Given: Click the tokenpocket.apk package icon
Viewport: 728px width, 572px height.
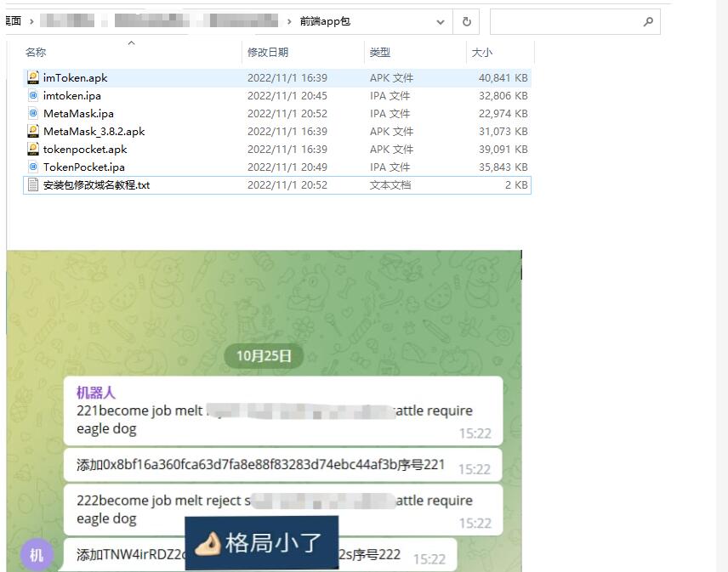Looking at the screenshot, I should pos(34,149).
